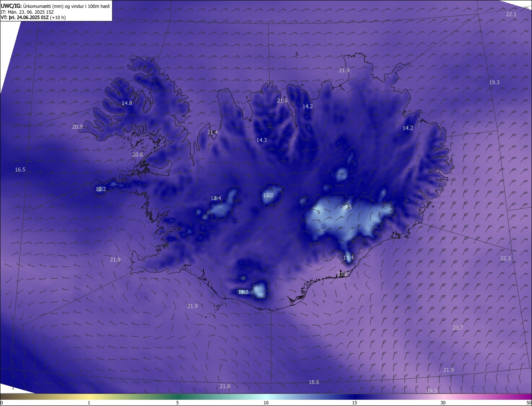The image size is (532, 406).
Task: Click the 23.7 value label
Action: (458, 328)
